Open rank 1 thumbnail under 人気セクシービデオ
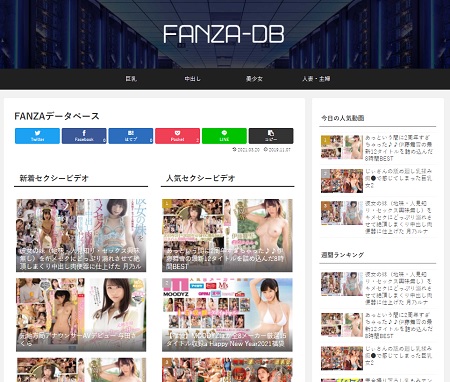The width and height of the screenshot is (450, 382). click(227, 235)
